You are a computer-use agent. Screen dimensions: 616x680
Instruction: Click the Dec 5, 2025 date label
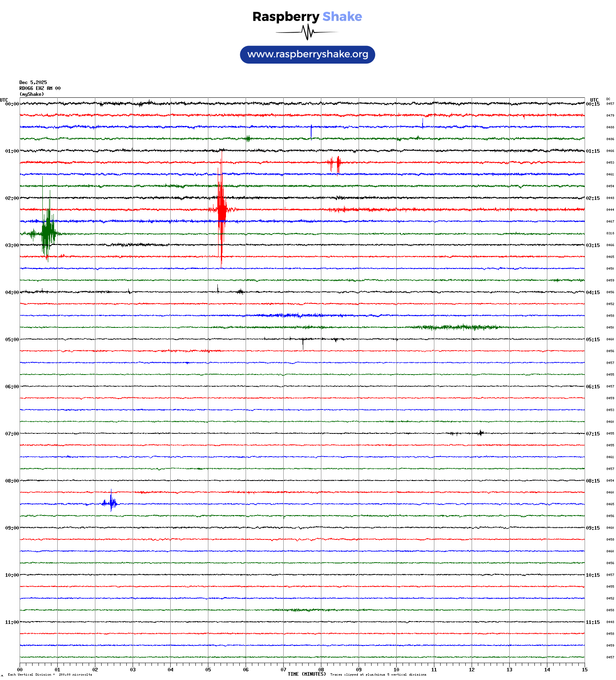pos(33,82)
